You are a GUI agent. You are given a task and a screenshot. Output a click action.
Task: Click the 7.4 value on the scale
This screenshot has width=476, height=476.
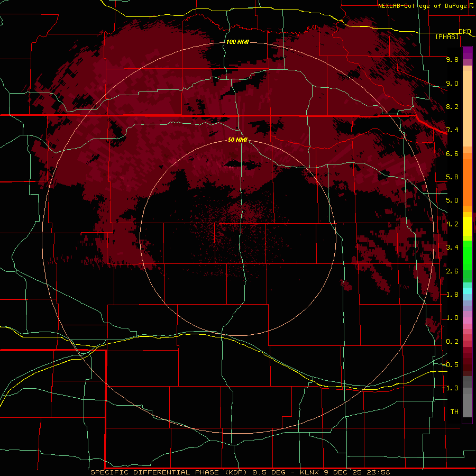[452, 130]
